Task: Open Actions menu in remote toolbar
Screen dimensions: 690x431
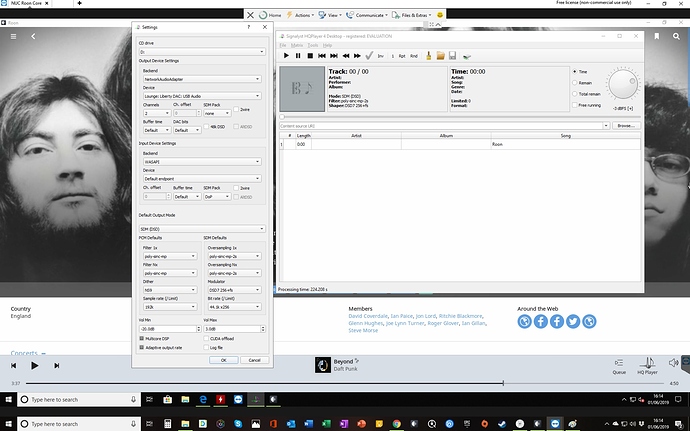Action: click(301, 15)
